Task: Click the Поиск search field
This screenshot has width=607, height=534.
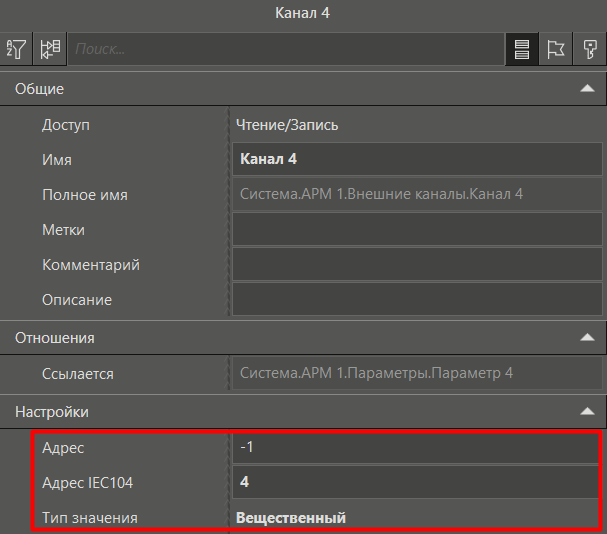Action: pos(285,50)
